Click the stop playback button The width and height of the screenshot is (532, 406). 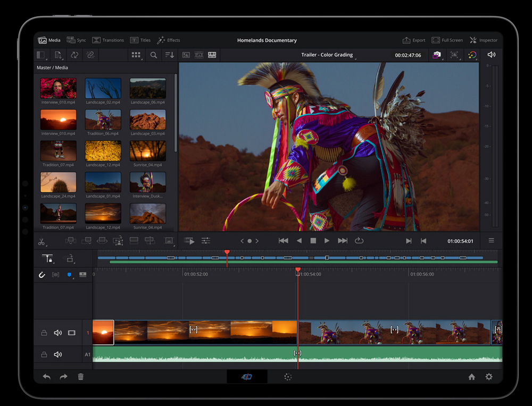click(x=313, y=241)
